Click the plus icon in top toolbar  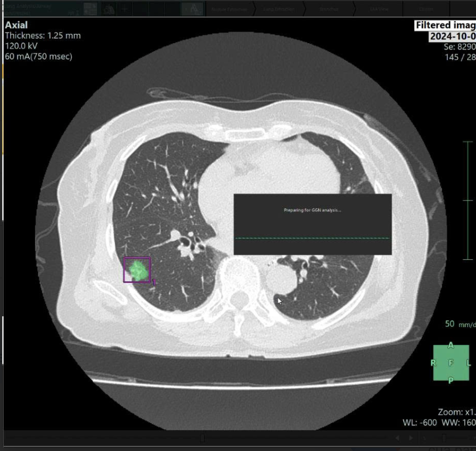click(125, 9)
